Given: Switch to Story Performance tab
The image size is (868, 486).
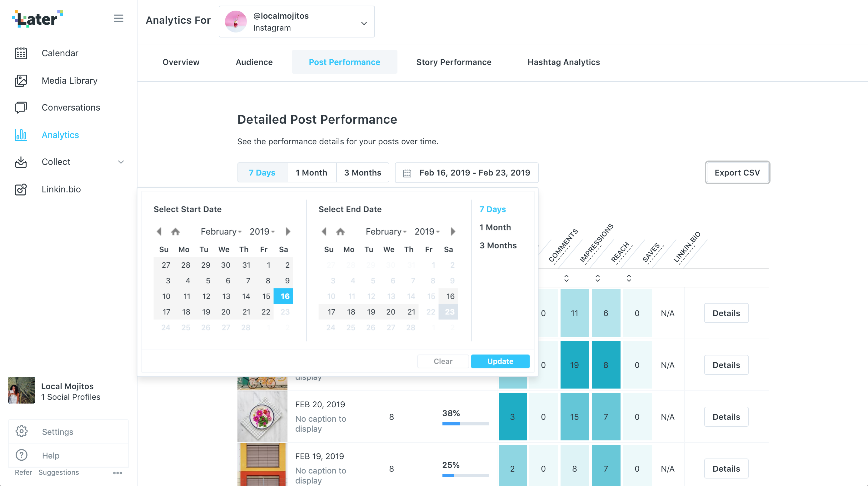Looking at the screenshot, I should (x=454, y=62).
